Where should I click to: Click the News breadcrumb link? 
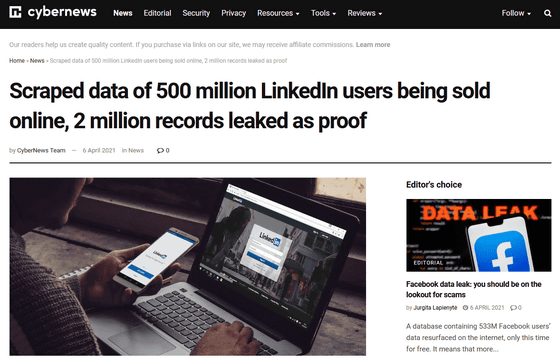37,61
